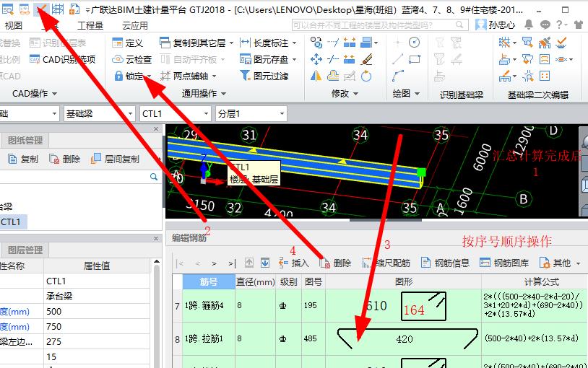Open CAD识别选项 recognition options

coord(62,59)
